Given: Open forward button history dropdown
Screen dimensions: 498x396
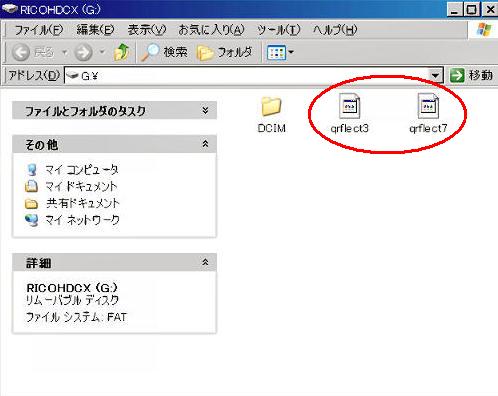Looking at the screenshot, I should coord(102,52).
